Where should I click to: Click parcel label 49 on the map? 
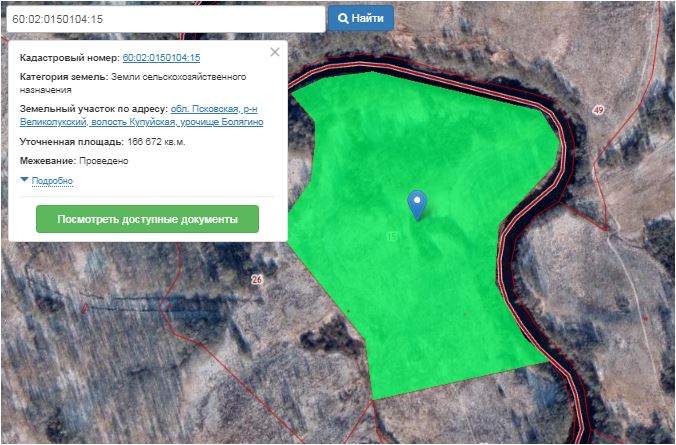point(598,110)
